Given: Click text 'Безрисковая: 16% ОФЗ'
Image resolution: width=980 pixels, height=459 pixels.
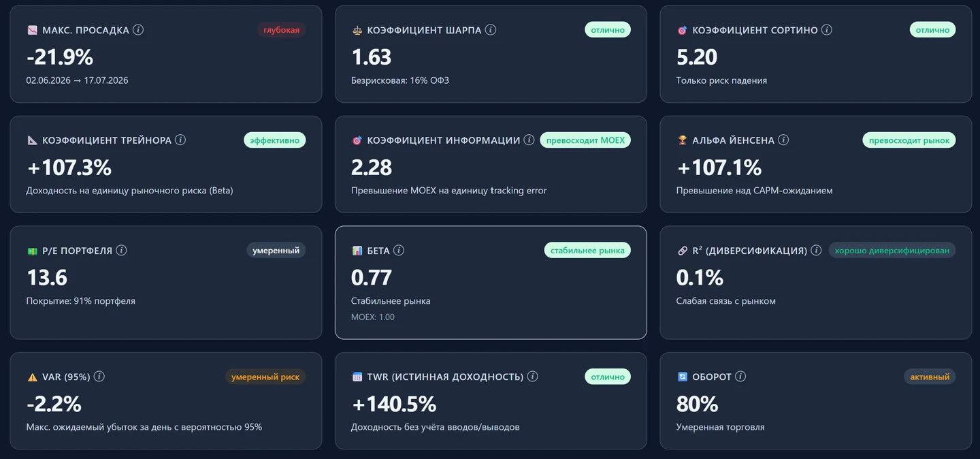Looking at the screenshot, I should (x=400, y=80).
